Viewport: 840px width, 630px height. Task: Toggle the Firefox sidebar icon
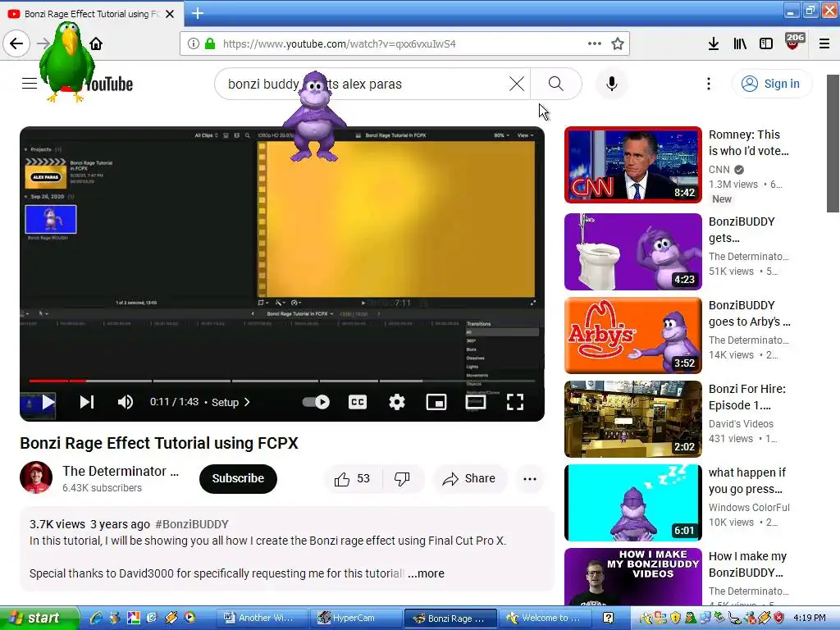pyautogui.click(x=766, y=44)
